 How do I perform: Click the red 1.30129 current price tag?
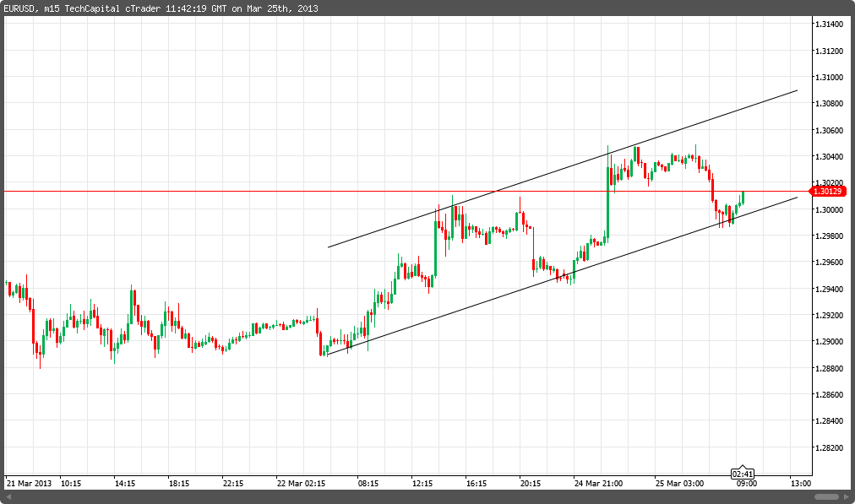830,192
